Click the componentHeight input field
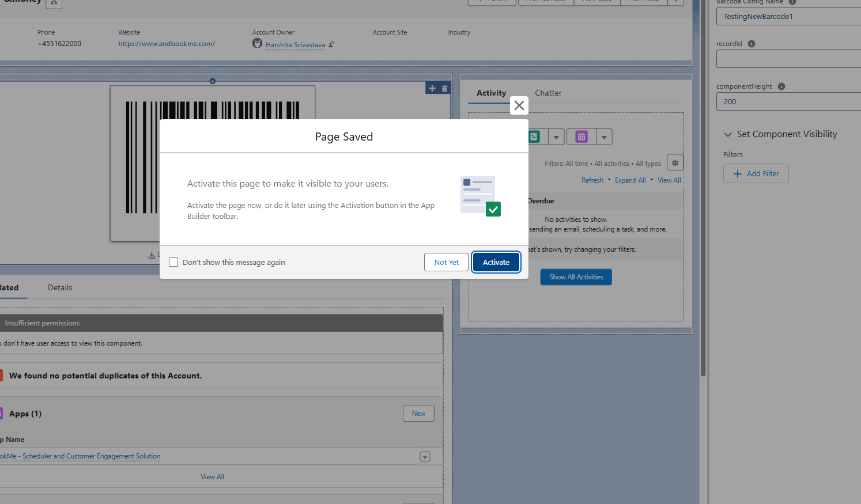This screenshot has width=861, height=504. pos(787,101)
